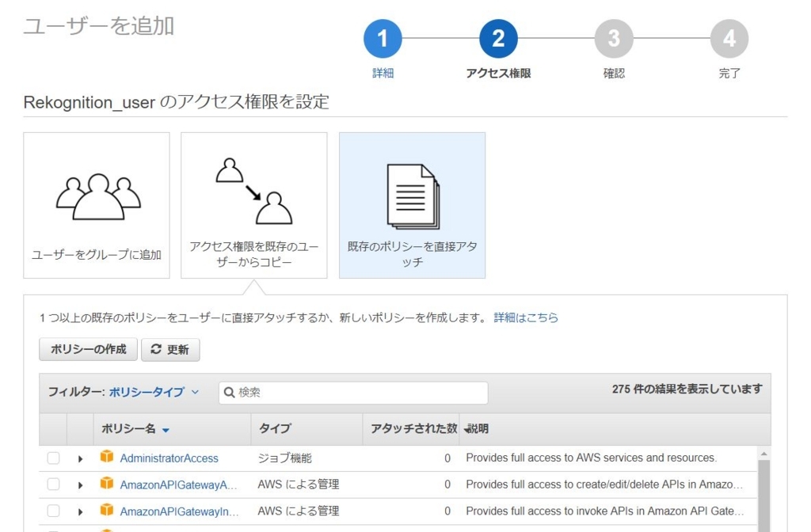Click the step 1 詳細 circle
This screenshot has height=532, width=811.
(383, 39)
